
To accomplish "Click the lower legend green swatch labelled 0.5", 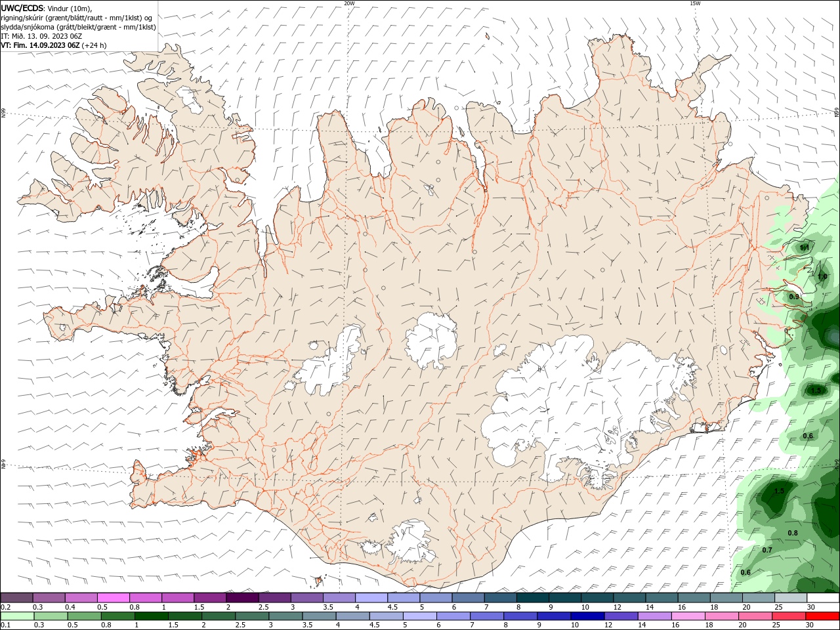I will tap(85, 616).
